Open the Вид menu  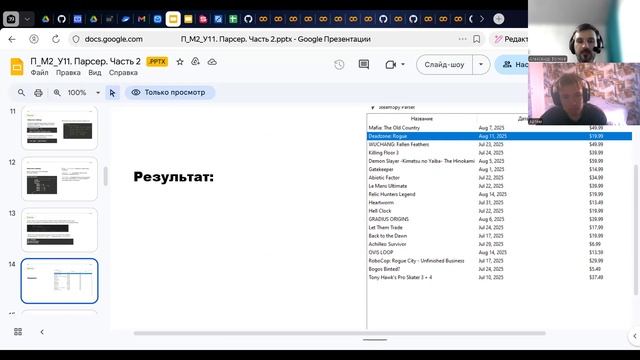[x=95, y=73]
